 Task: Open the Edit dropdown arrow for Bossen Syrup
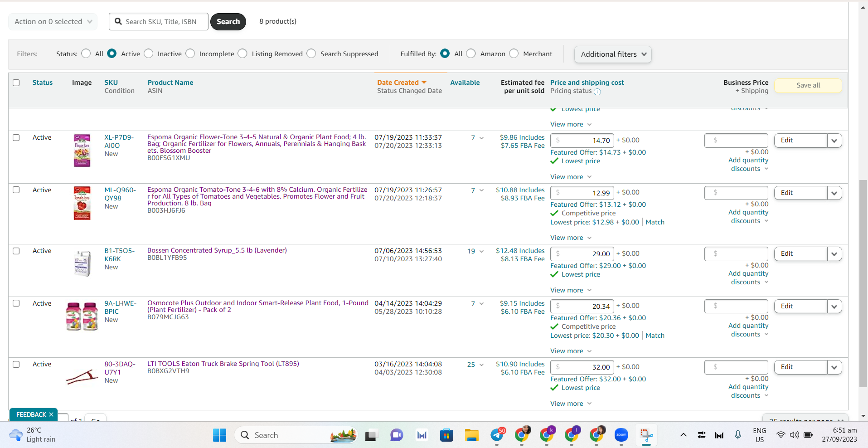[x=834, y=254]
